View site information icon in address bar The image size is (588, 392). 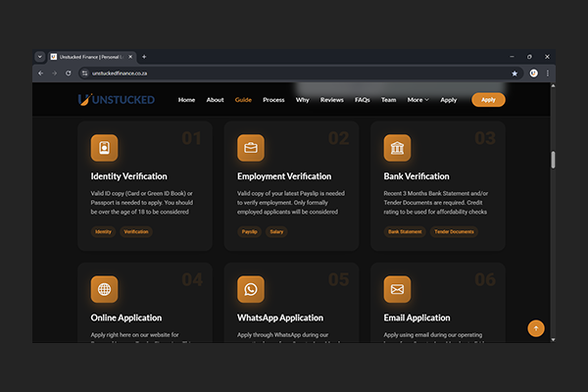[84, 73]
